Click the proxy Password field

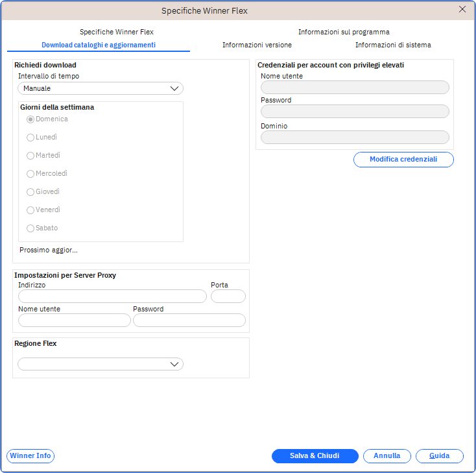pyautogui.click(x=189, y=321)
